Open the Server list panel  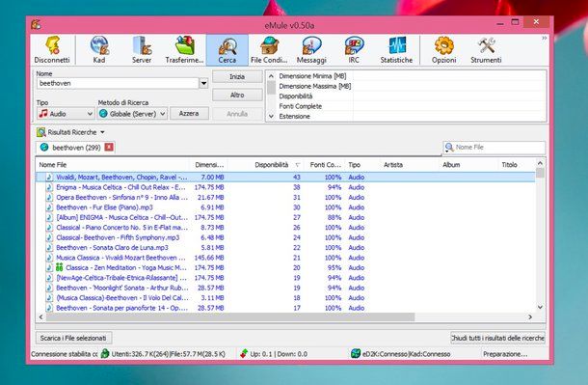(x=142, y=49)
